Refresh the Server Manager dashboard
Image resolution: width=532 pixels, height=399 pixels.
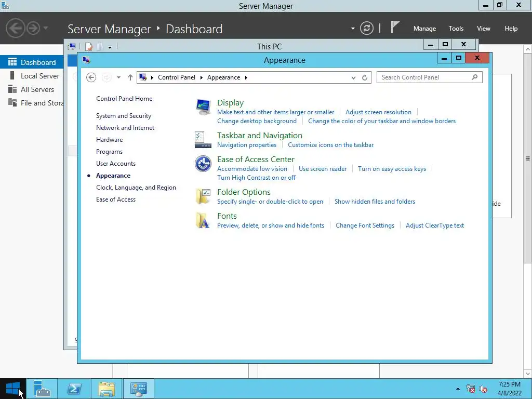coord(366,28)
